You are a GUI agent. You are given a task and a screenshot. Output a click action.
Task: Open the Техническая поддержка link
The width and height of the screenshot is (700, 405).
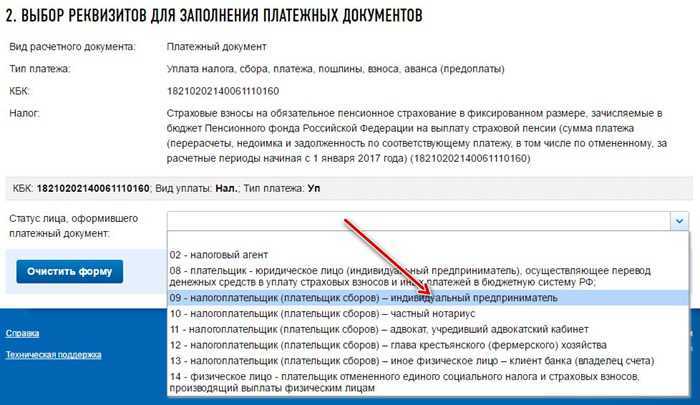54,355
